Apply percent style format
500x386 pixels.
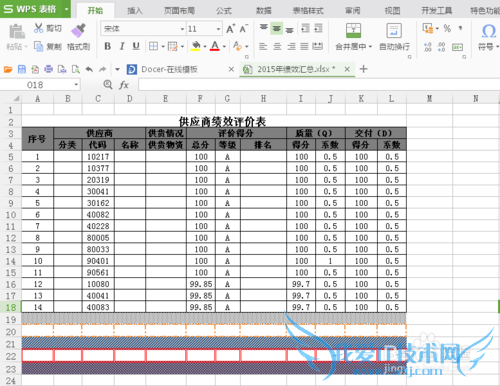(x=447, y=28)
